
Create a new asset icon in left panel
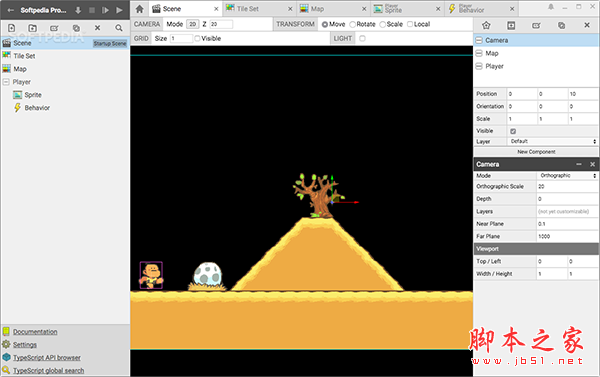[11, 28]
